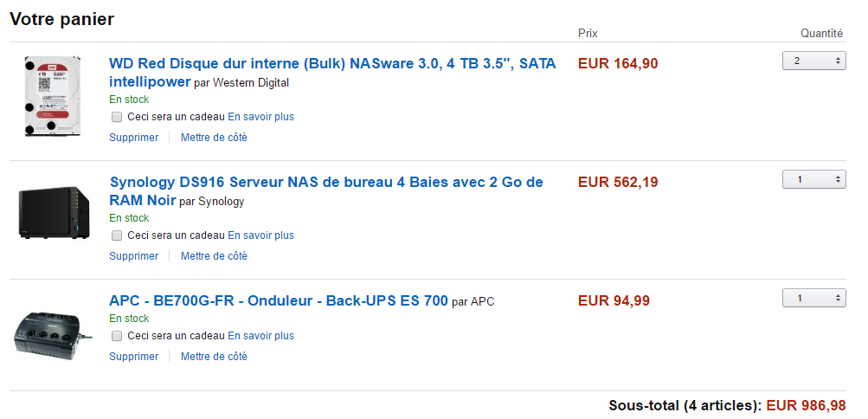Open Synology DS916 Serveur NAS product link
This screenshot has height=419, width=868.
click(x=326, y=182)
